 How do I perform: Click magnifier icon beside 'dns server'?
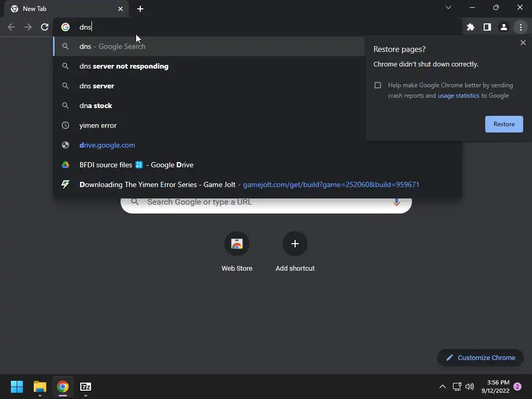click(65, 86)
